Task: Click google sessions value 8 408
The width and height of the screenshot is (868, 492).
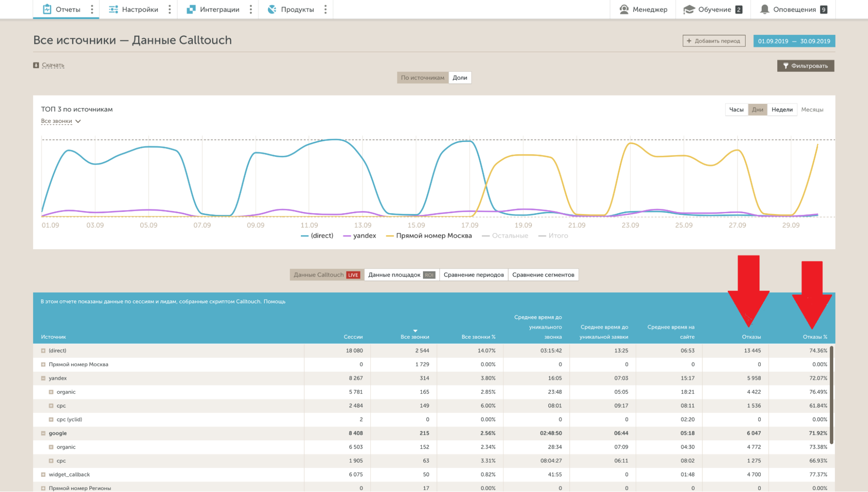Action: coord(356,433)
